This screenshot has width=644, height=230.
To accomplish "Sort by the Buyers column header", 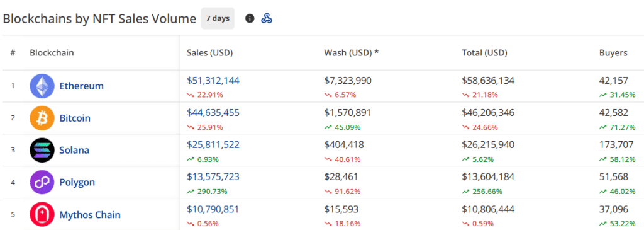I will tap(614, 53).
